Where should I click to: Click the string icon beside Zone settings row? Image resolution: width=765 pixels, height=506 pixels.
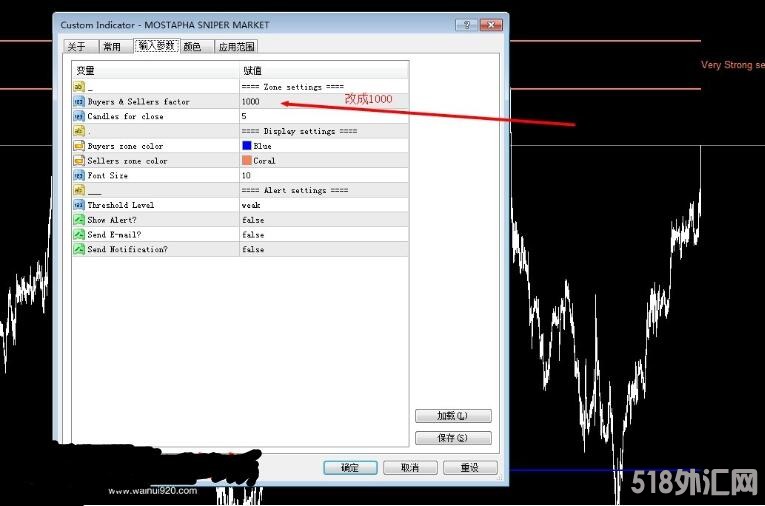(x=79, y=87)
